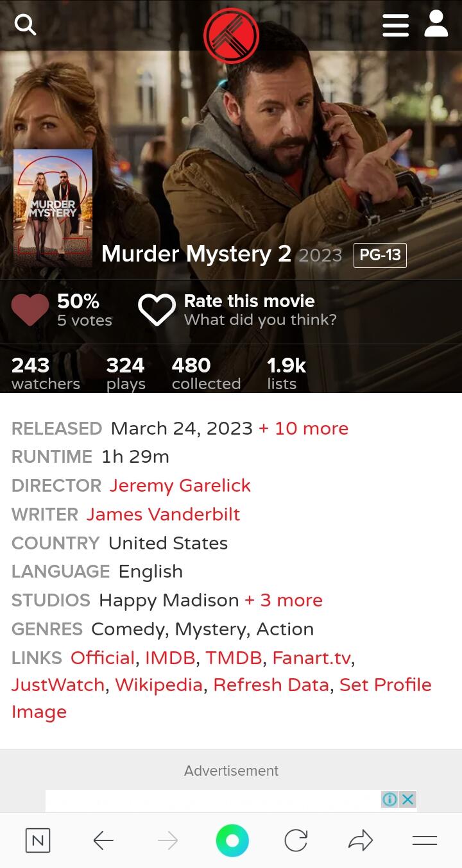
Task: Tap the red Trakt logo
Action: click(x=231, y=36)
